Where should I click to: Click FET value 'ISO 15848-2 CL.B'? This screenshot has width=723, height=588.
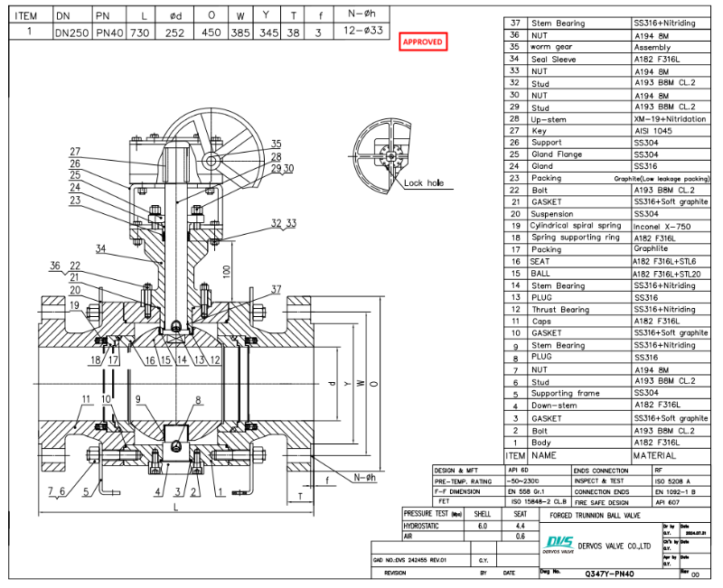[x=539, y=501]
